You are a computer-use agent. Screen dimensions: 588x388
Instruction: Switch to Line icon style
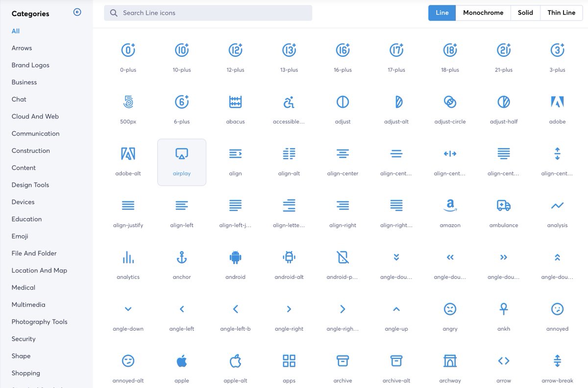pos(442,13)
